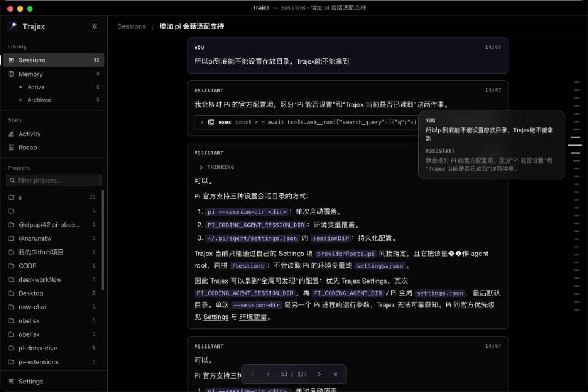Follow the 环境变量 documentation link
Image resolution: width=588 pixels, height=392 pixels.
pos(253,317)
